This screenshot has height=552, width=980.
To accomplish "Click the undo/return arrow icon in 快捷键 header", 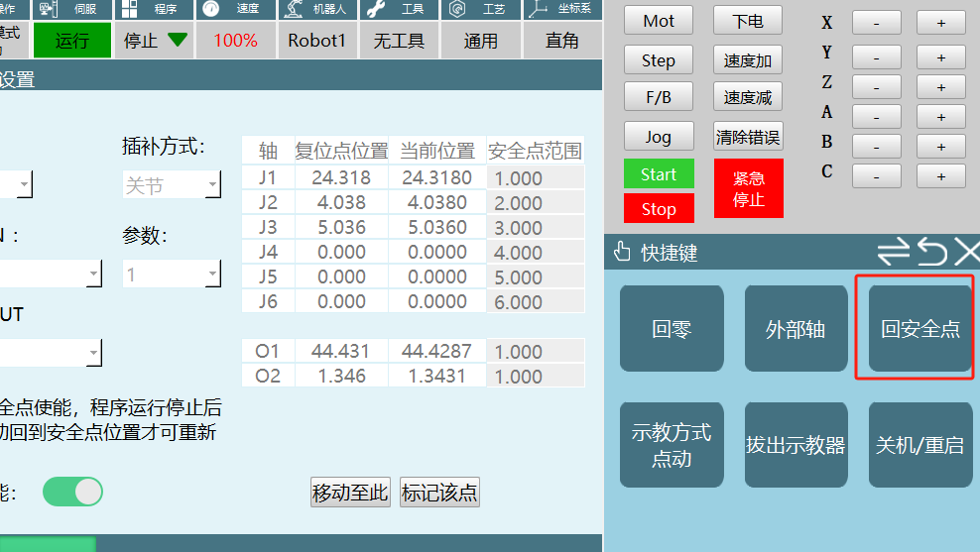I will 932,253.
